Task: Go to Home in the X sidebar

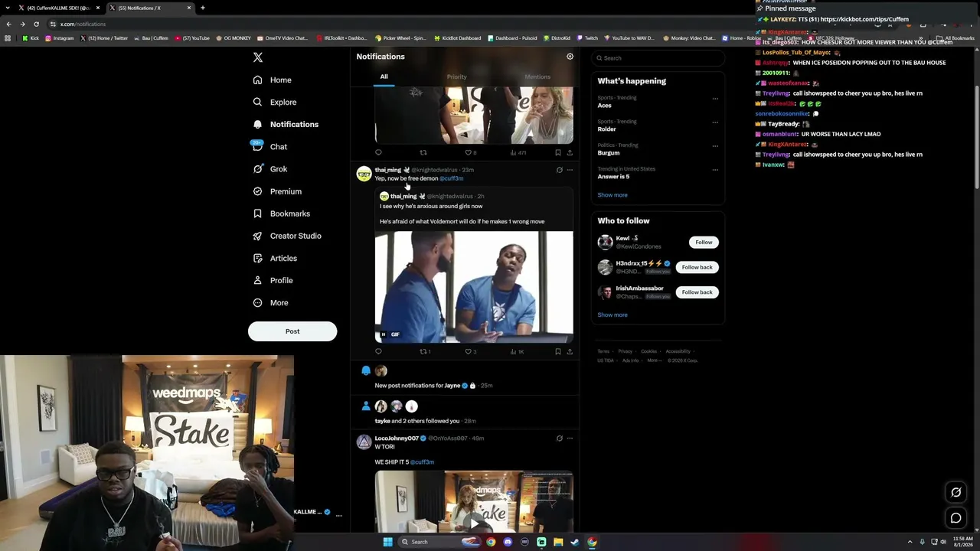Action: [x=273, y=80]
